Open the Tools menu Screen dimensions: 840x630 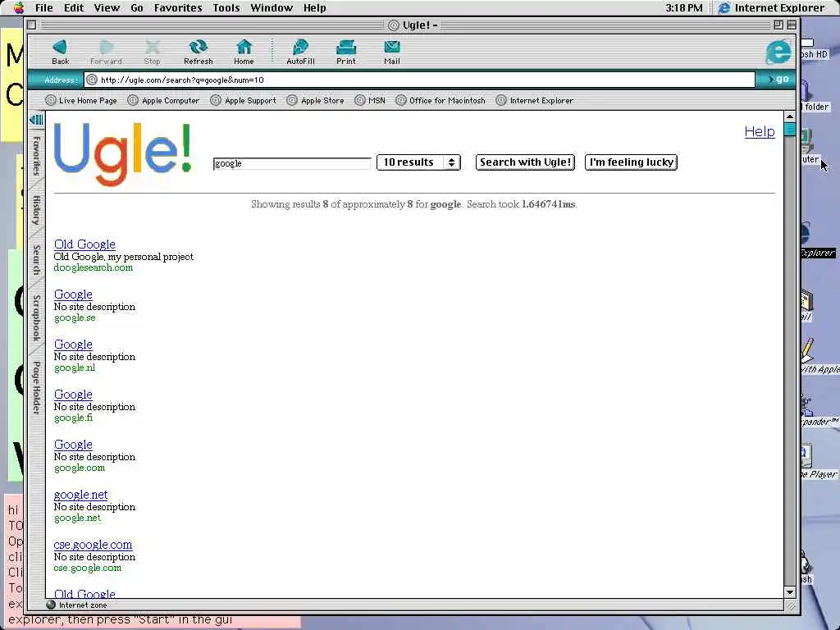click(x=226, y=7)
